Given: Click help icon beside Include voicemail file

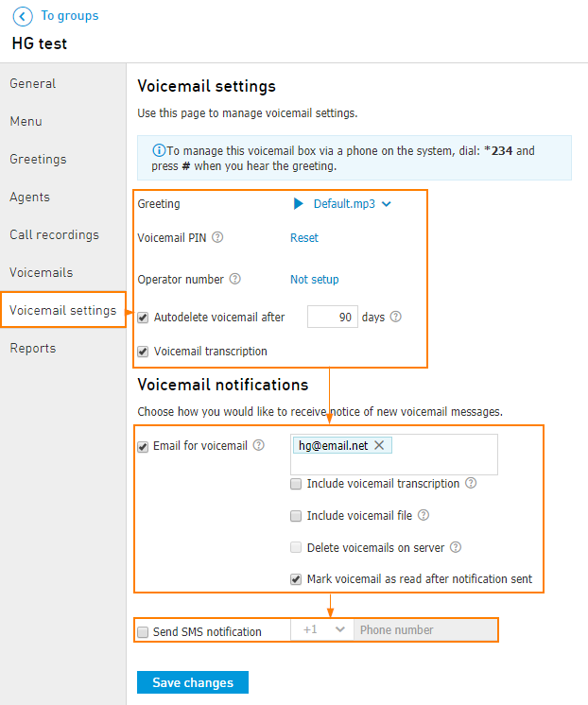Looking at the screenshot, I should 424,515.
